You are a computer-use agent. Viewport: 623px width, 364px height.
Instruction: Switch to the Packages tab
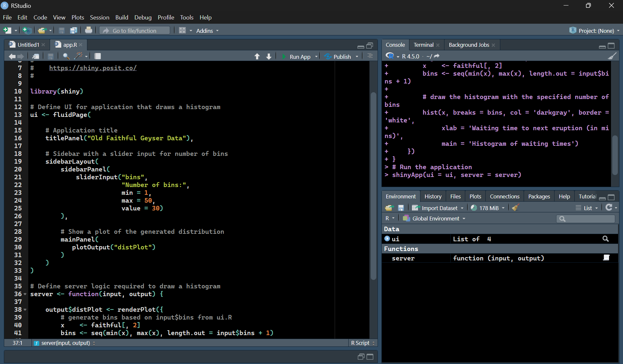point(539,196)
